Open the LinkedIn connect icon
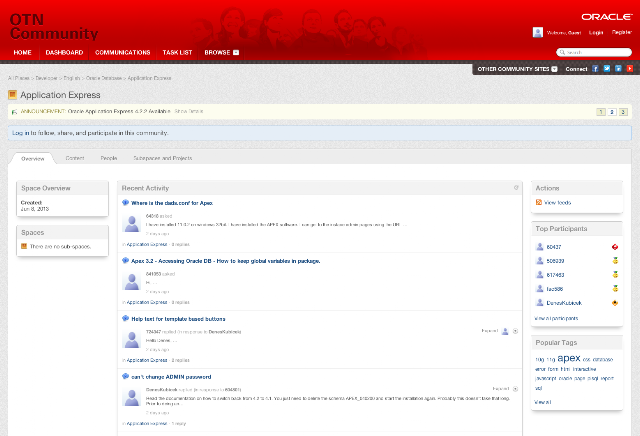 coord(618,69)
